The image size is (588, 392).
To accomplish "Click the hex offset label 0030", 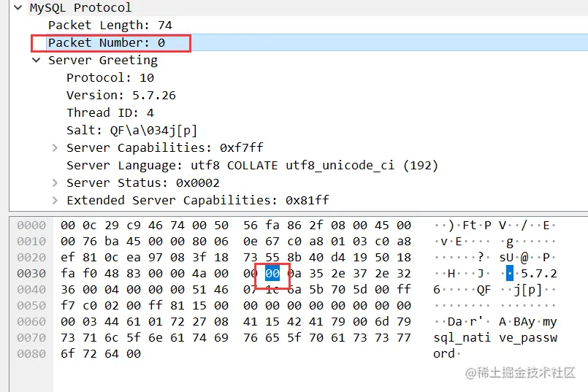I will (x=31, y=274).
